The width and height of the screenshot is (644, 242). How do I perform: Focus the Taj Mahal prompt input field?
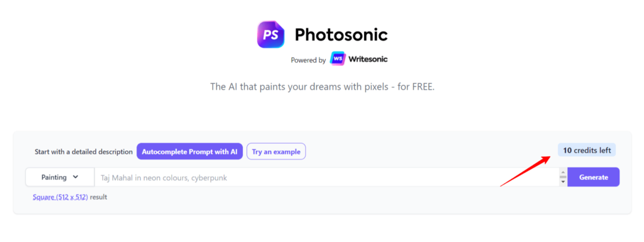click(x=326, y=177)
